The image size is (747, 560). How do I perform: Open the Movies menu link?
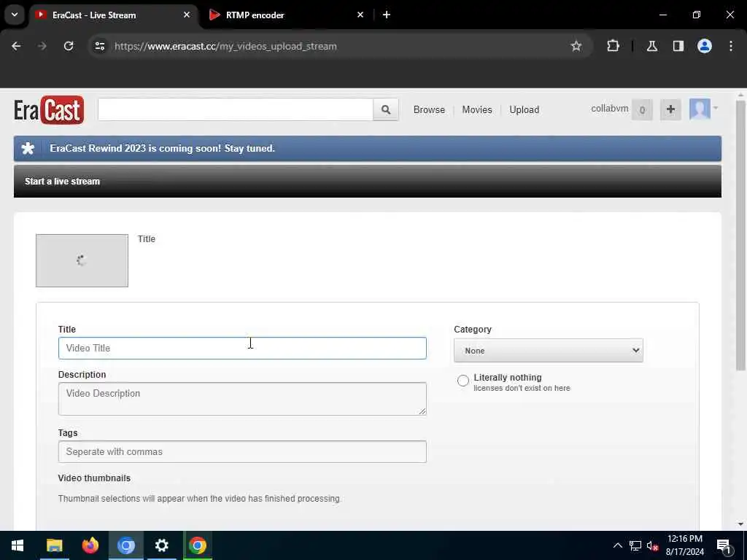pos(477,109)
